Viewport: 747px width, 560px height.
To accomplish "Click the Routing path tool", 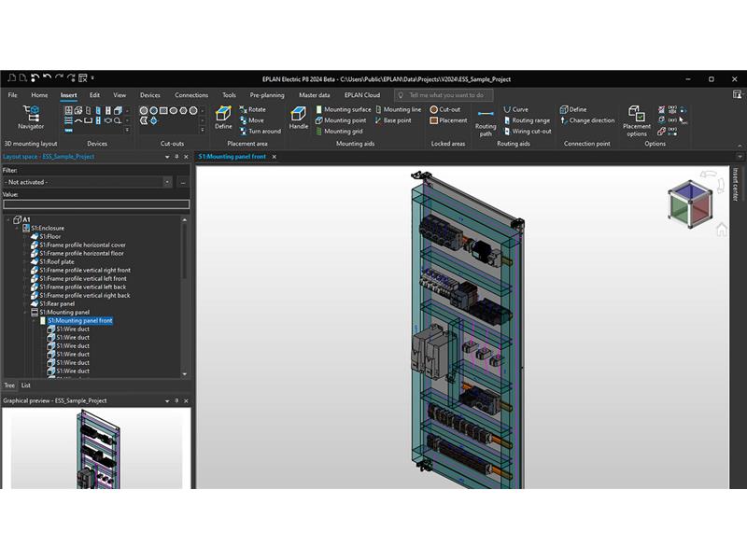I will [x=486, y=122].
